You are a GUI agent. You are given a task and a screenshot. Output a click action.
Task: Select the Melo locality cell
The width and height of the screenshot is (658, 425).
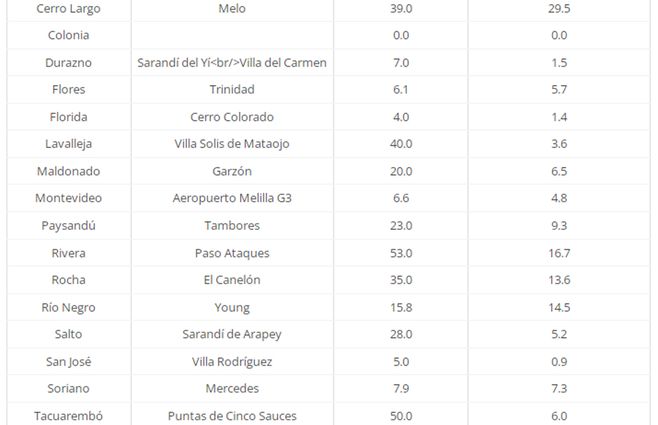click(232, 8)
